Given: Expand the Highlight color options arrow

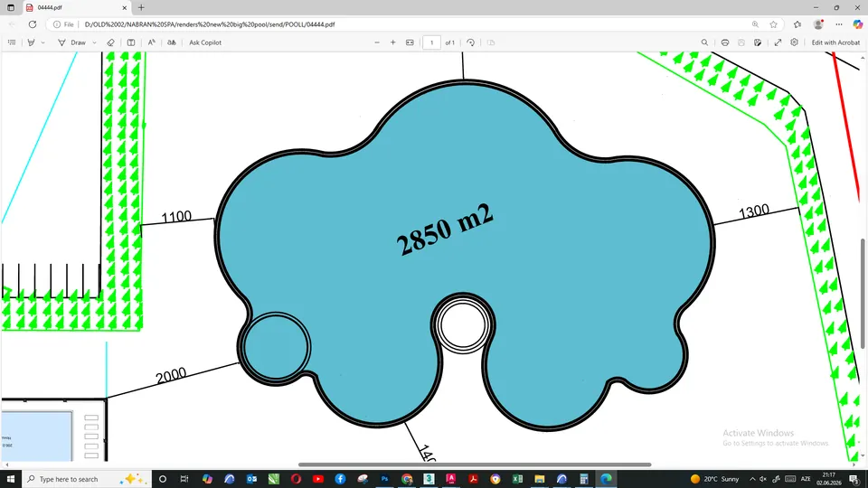Looking at the screenshot, I should (42, 42).
